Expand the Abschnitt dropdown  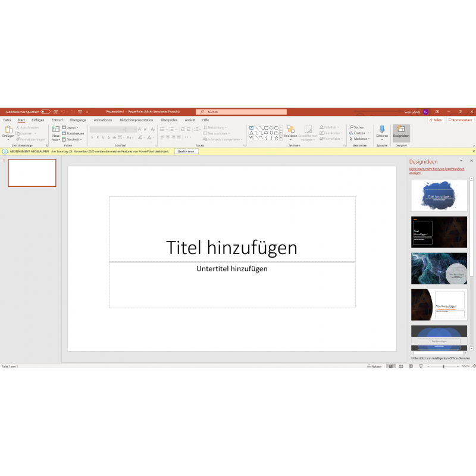(x=73, y=139)
